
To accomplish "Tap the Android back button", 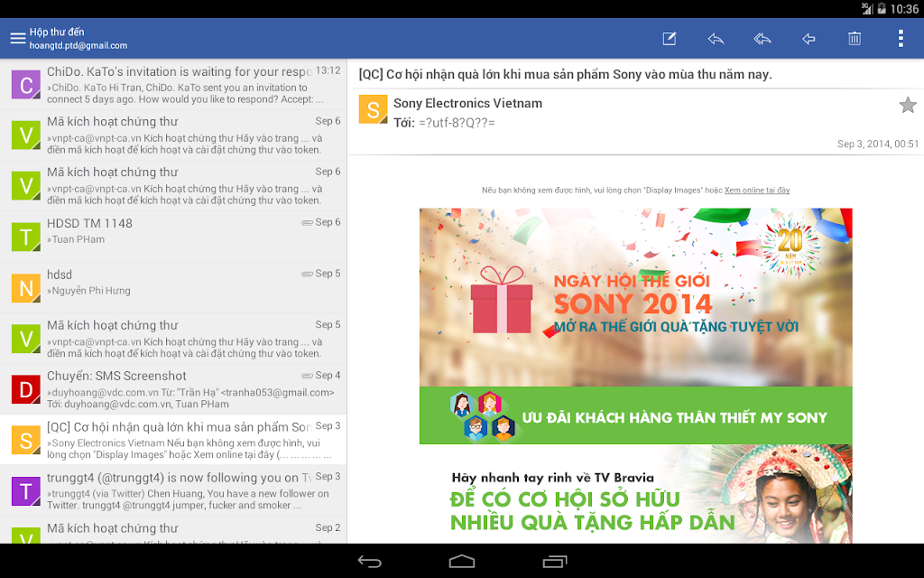I will 369,562.
